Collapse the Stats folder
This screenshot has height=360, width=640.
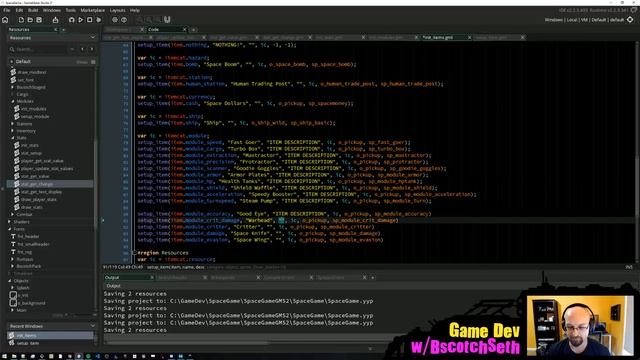[x=13, y=138]
